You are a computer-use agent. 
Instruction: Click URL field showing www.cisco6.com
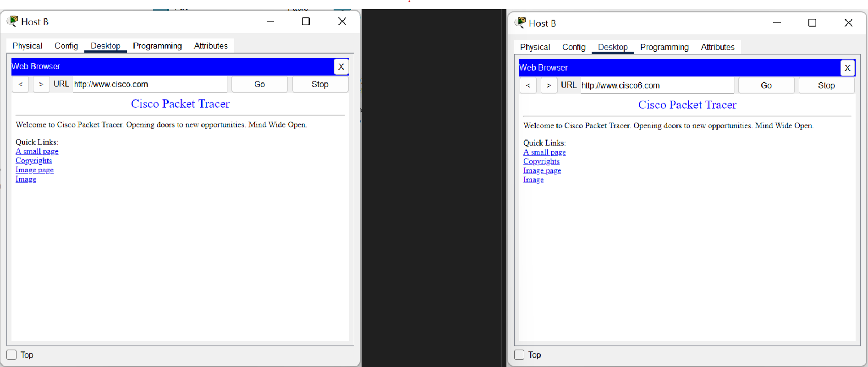pos(657,86)
